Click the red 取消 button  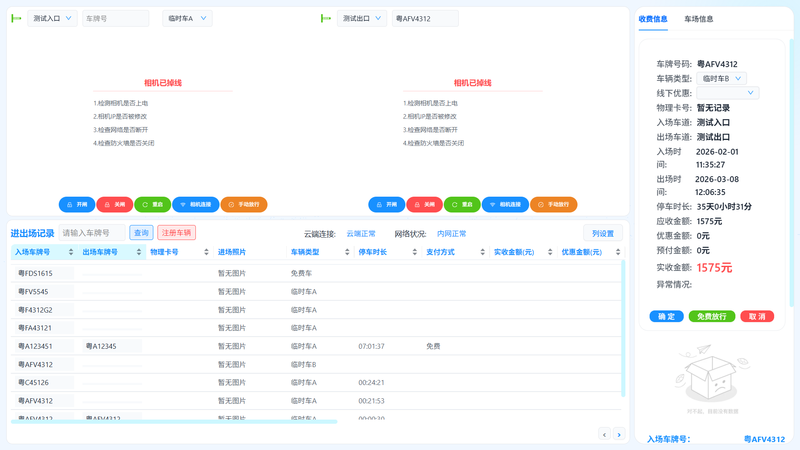point(757,316)
